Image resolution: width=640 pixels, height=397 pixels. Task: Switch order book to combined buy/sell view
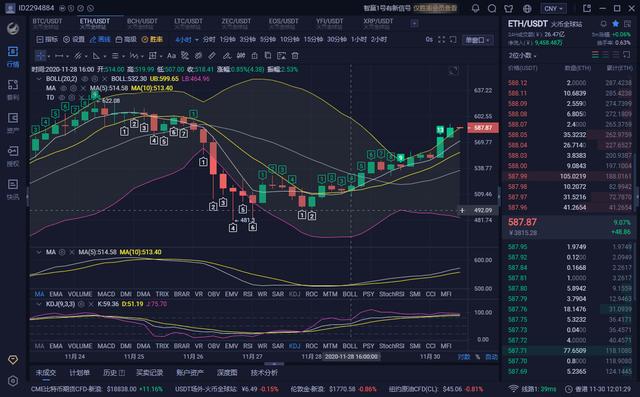click(x=596, y=55)
